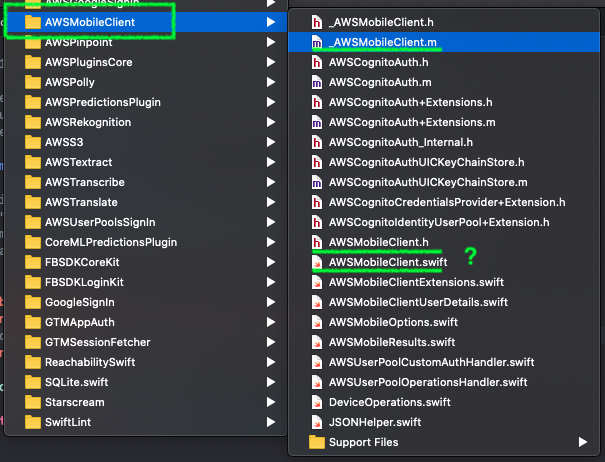
Task: Click the AWSTranscribe folder icon
Action: tap(33, 182)
